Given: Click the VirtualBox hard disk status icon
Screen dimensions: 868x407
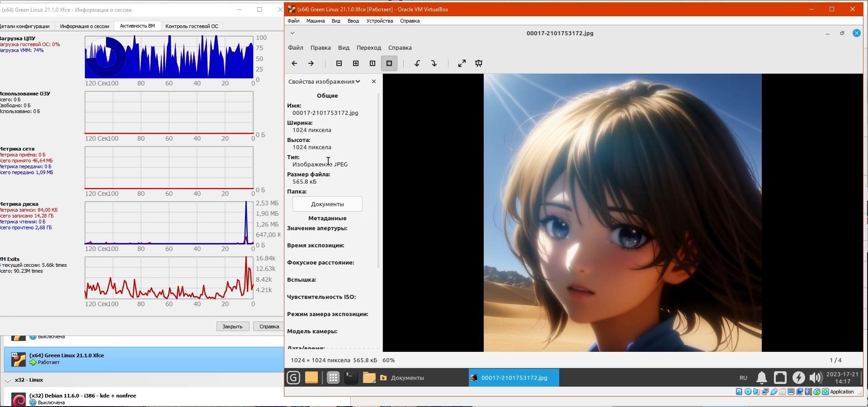Looking at the screenshot, I should (x=739, y=392).
